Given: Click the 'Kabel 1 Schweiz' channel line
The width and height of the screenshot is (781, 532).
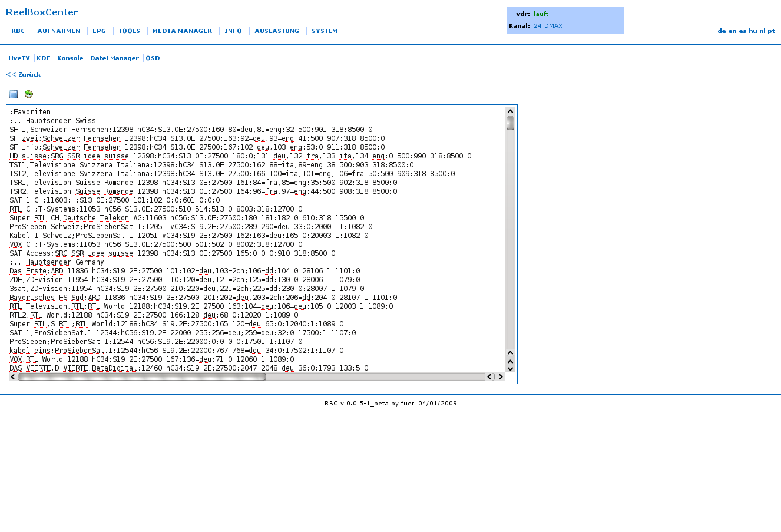Looking at the screenshot, I should click(189, 236).
